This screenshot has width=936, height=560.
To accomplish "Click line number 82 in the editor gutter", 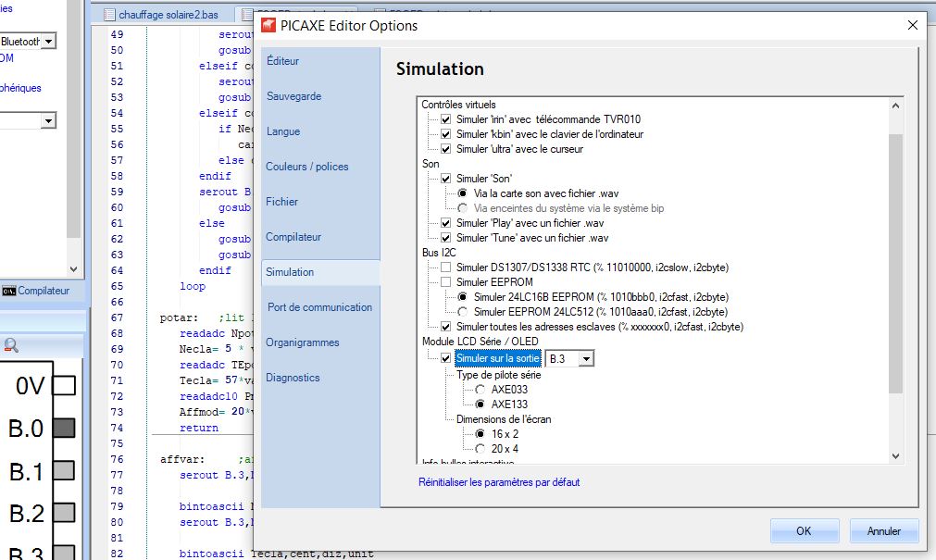I will pyautogui.click(x=117, y=554).
